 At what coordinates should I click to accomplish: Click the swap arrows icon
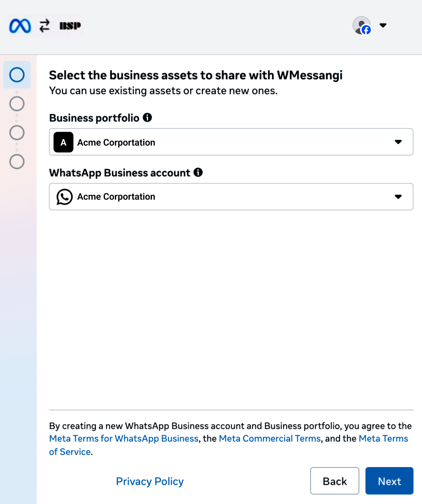coord(45,26)
